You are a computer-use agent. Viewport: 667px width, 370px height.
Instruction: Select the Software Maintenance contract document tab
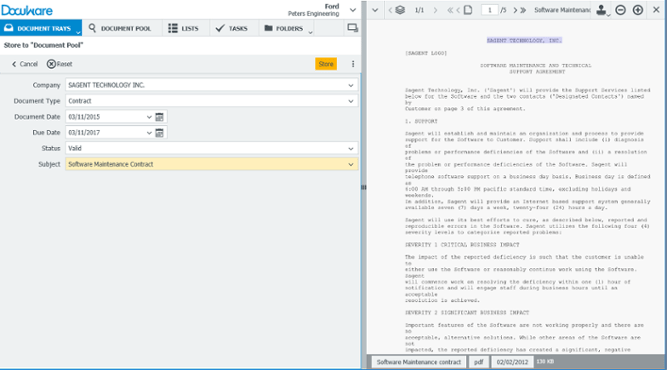419,362
